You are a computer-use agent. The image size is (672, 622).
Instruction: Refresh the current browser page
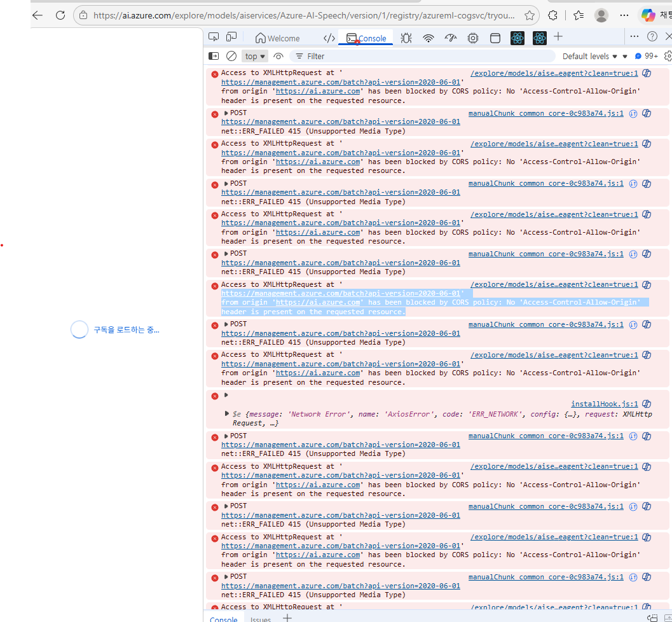(x=60, y=15)
